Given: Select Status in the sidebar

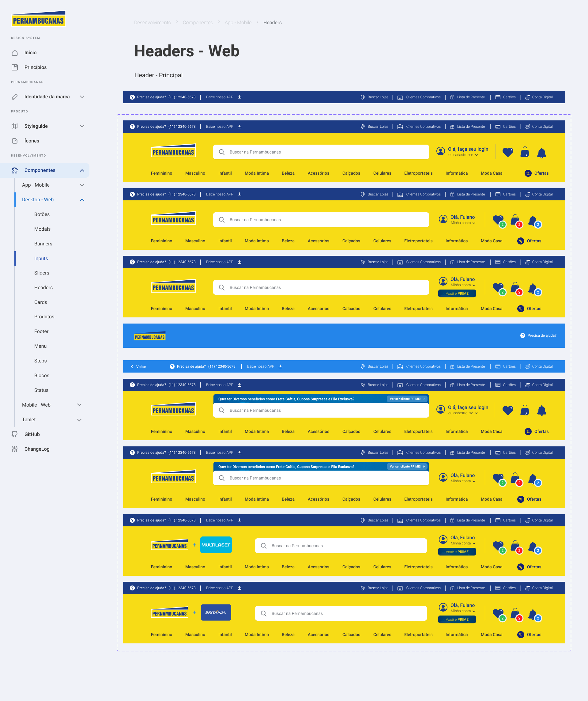Looking at the screenshot, I should (x=41, y=390).
